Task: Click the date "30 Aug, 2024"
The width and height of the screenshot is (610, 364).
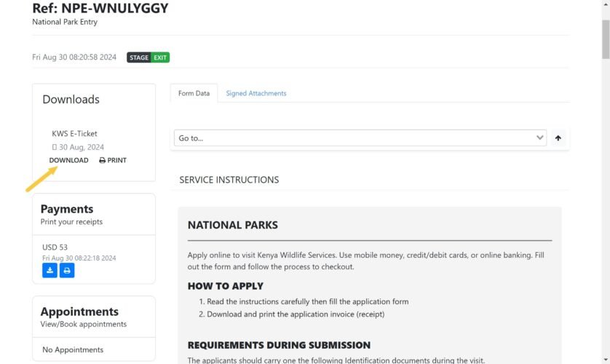Action: tap(82, 147)
